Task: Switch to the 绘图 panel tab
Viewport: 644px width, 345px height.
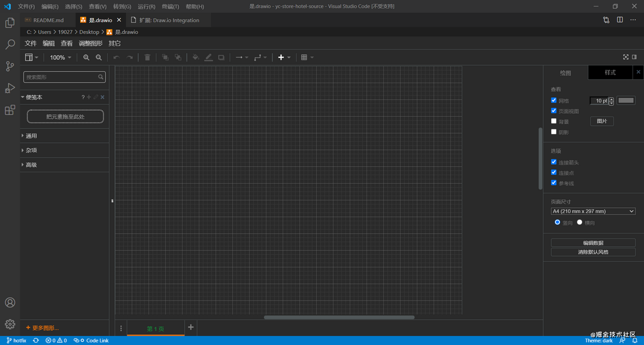Action: click(565, 73)
